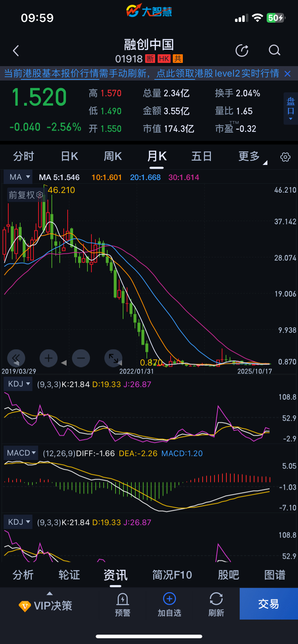Open chart settings gear icon
Image resolution: width=298 pixels, height=644 pixels.
pyautogui.click(x=285, y=157)
